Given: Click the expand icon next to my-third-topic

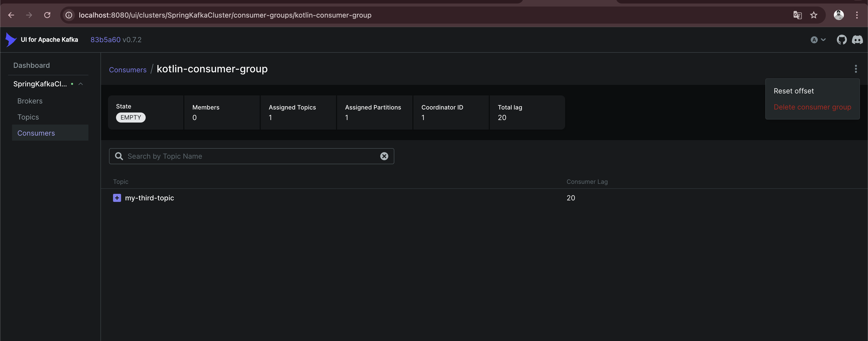Looking at the screenshot, I should [x=117, y=198].
